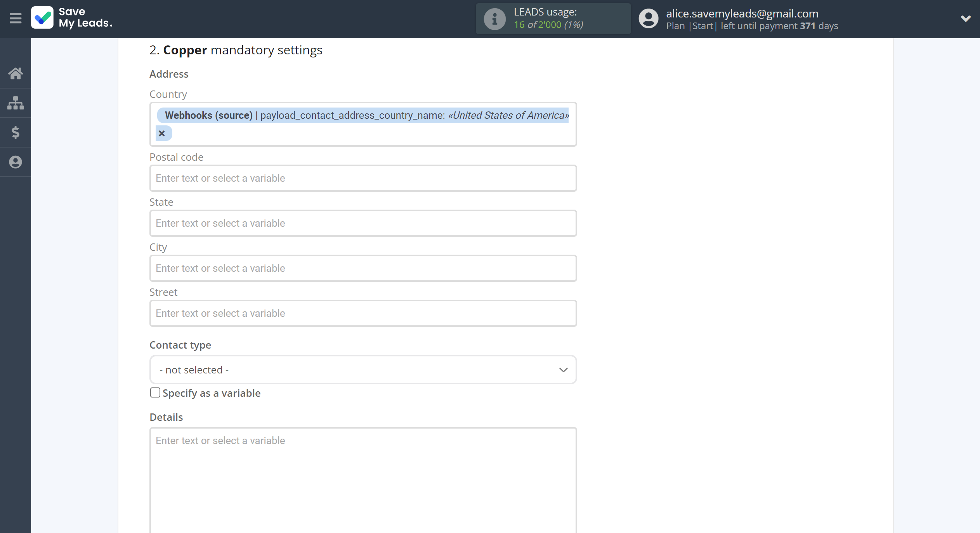Go to Home dashboard icon
This screenshot has height=533, width=980.
(16, 73)
